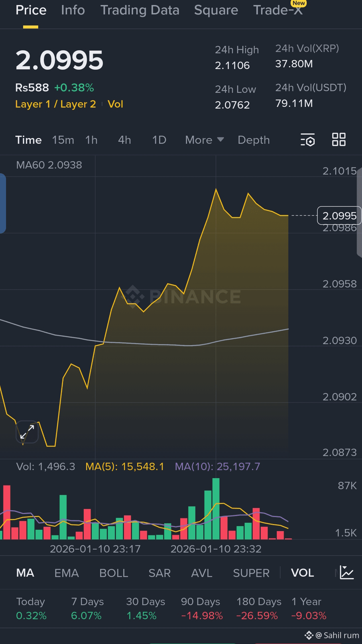
Task: Tap the main price 2.0995
Action: (59, 60)
